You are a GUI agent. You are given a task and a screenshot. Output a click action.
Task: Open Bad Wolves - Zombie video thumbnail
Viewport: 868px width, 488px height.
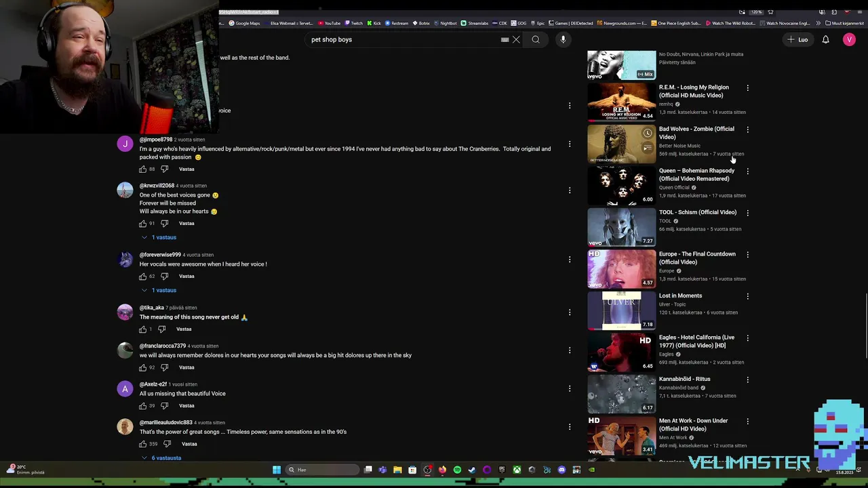coord(621,144)
